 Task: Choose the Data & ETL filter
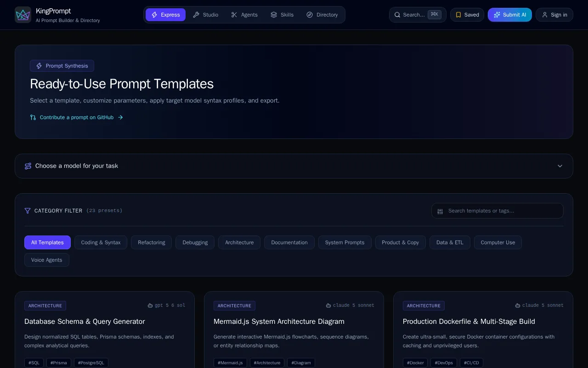(x=450, y=242)
